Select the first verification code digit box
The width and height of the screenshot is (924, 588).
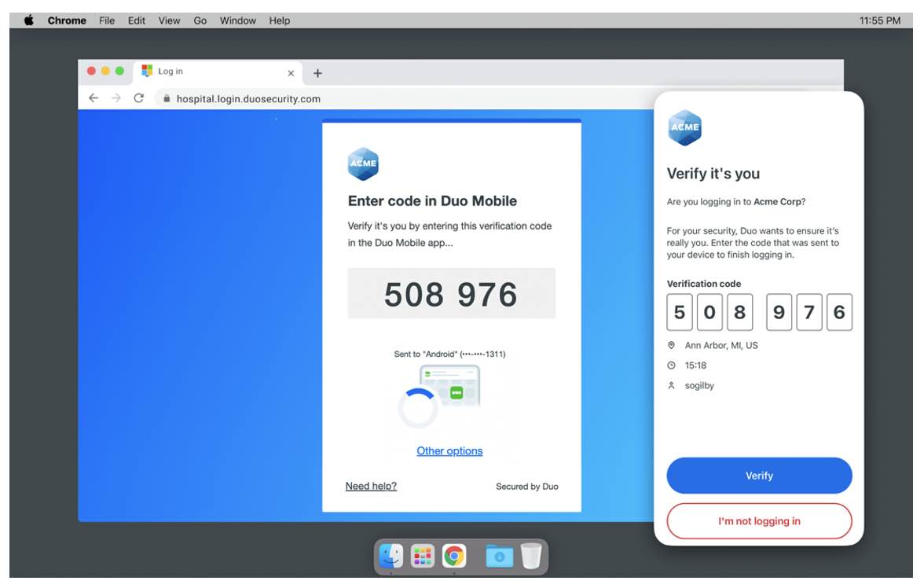click(x=680, y=313)
